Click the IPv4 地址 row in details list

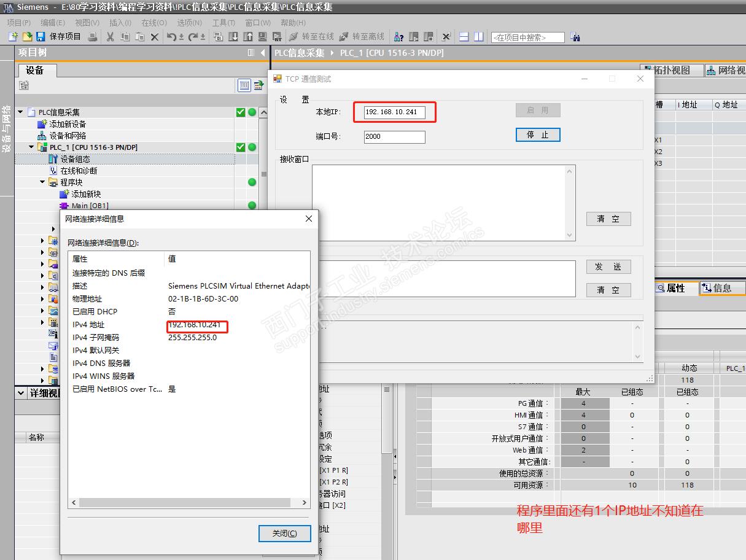pyautogui.click(x=189, y=325)
